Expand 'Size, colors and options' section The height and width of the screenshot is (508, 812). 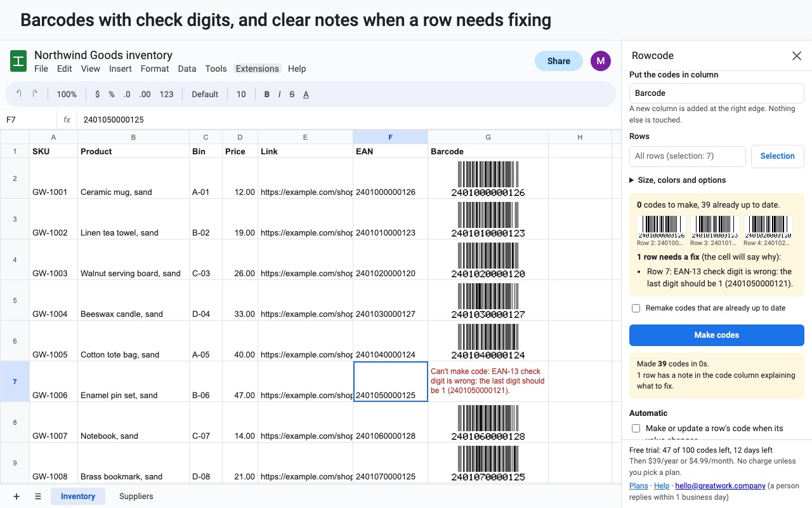(x=678, y=180)
